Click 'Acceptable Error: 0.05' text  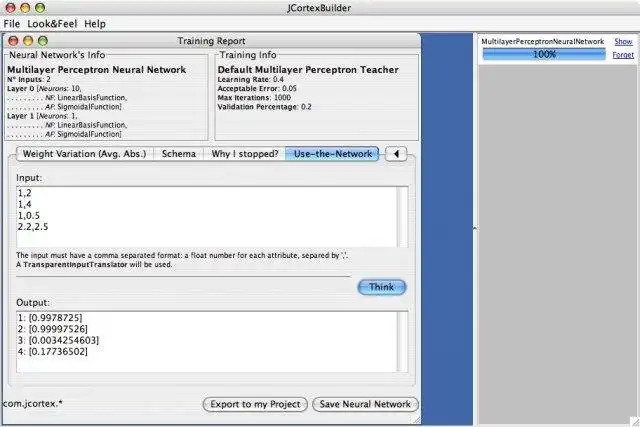pyautogui.click(x=257, y=89)
